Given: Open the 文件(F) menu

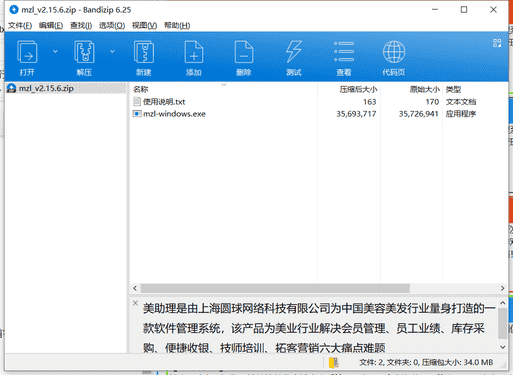Looking at the screenshot, I should (x=20, y=25).
